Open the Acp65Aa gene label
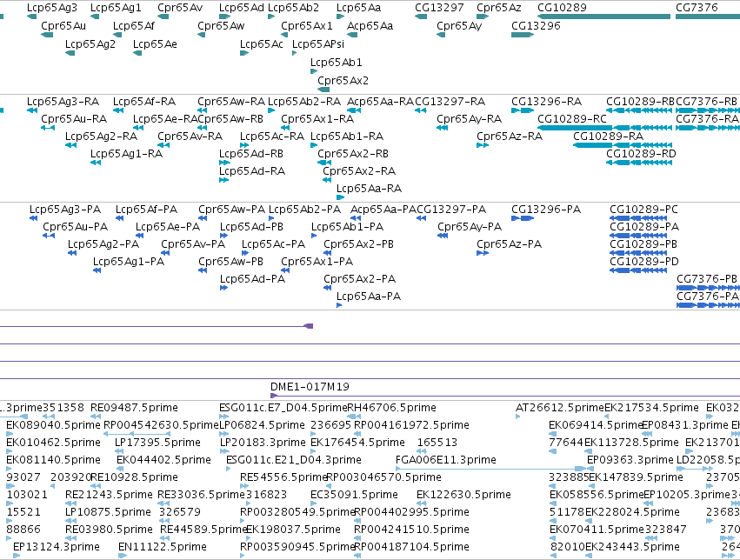This screenshot has width=740, height=560. click(370, 26)
